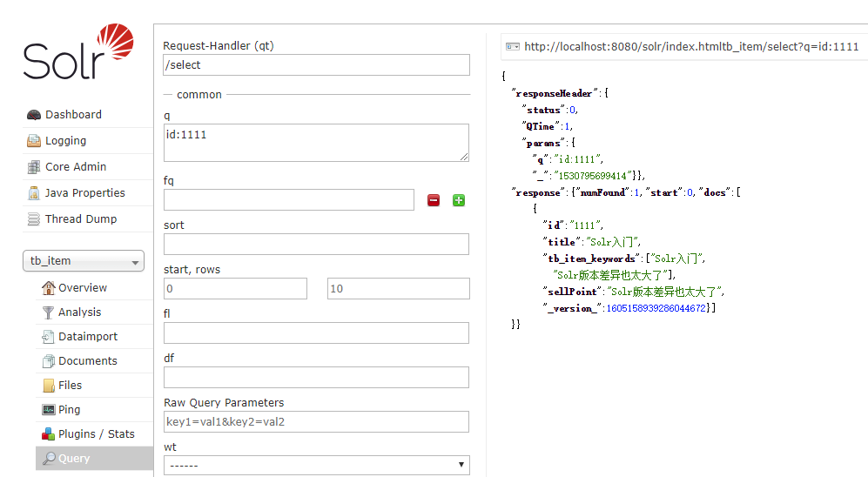Click the Java Properties icon
This screenshot has height=477, width=868.
[x=34, y=192]
